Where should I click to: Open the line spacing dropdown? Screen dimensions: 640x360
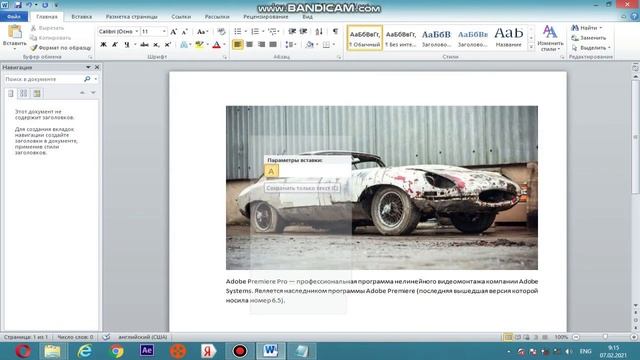291,44
